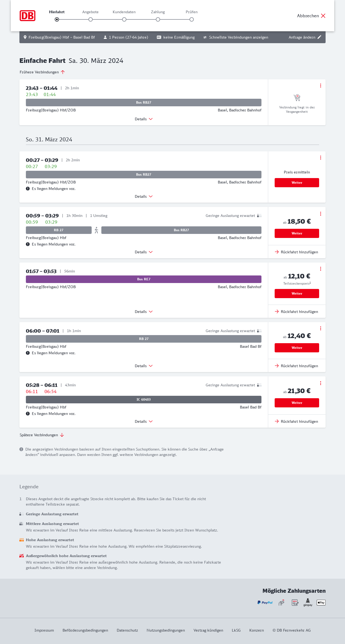
Task: Expand Details for 23:43 Bus RB27 connection
Action: tap(144, 119)
